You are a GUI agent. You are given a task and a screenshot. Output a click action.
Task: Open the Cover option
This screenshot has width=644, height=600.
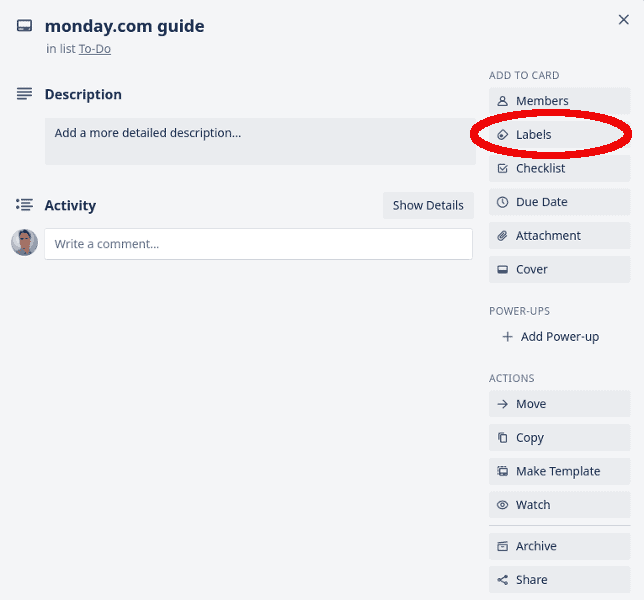(x=559, y=269)
